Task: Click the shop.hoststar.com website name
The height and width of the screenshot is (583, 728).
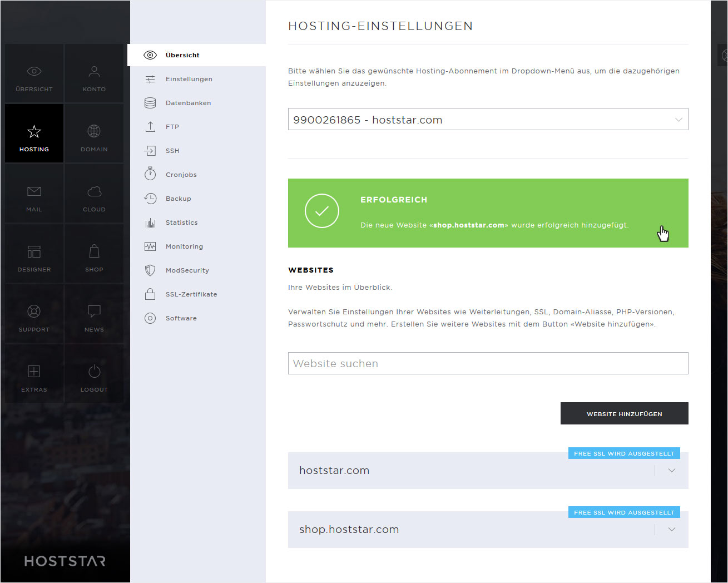Action: (x=349, y=530)
